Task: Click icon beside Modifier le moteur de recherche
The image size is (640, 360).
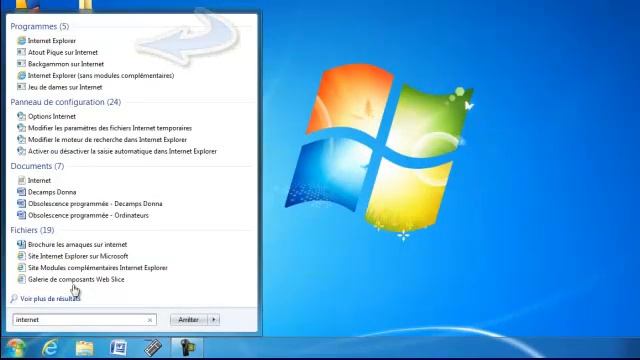Action: click(21, 139)
